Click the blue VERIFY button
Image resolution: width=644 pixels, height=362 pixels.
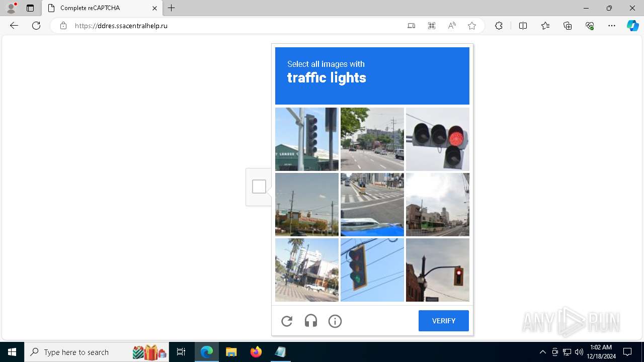tap(444, 321)
